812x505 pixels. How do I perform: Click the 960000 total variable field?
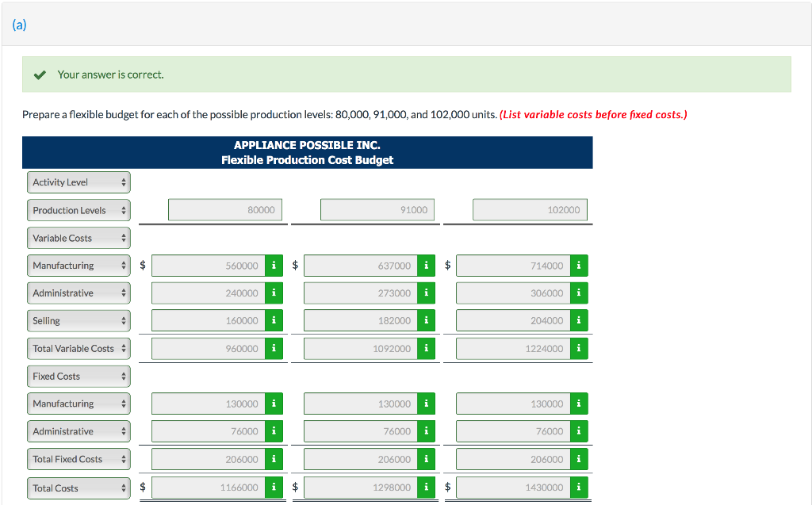click(x=209, y=349)
